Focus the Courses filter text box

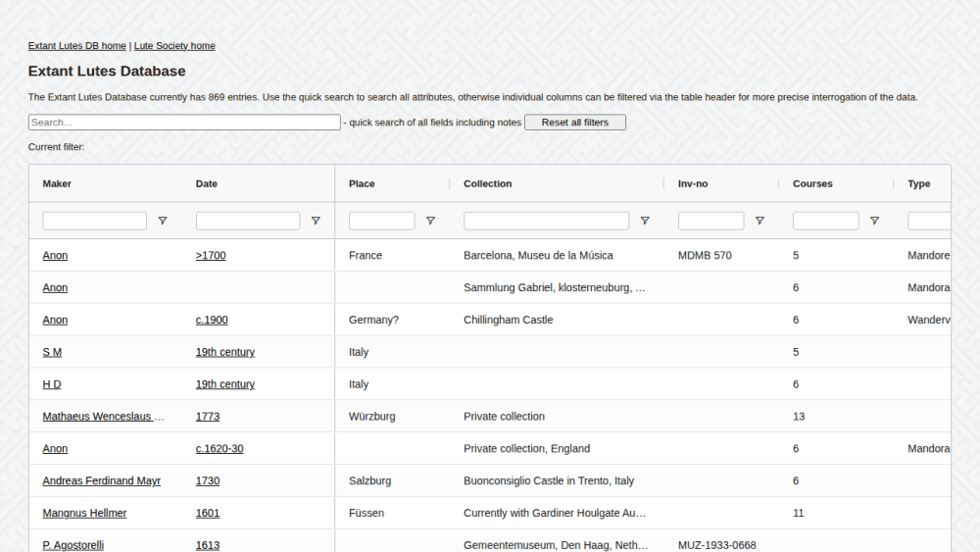825,221
